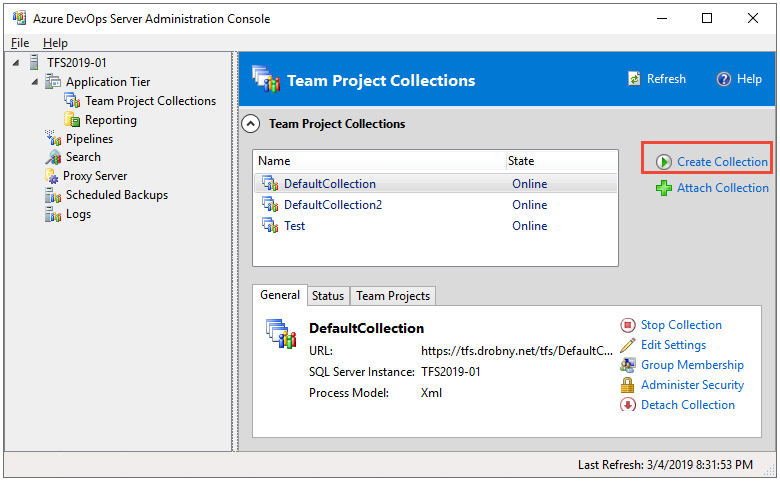
Task: Click the Administer Security link
Action: coord(692,385)
